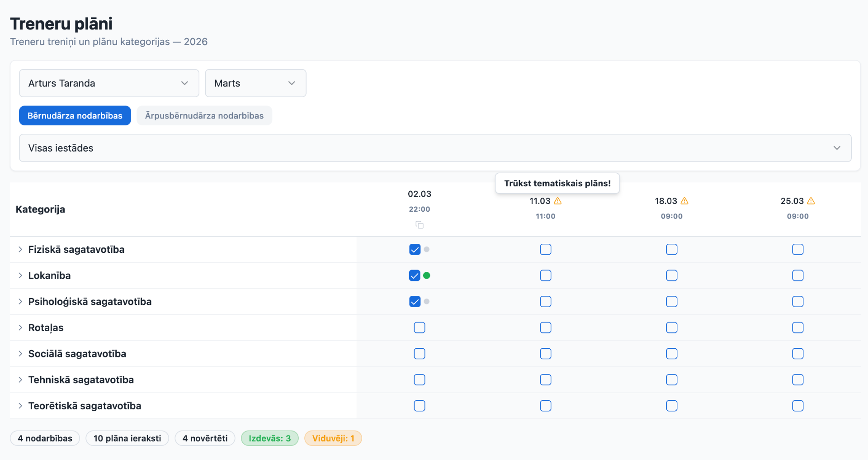Screen dimensions: 868x460
Task: Select the Bērnudārza nodarbības tab
Action: pos(75,116)
